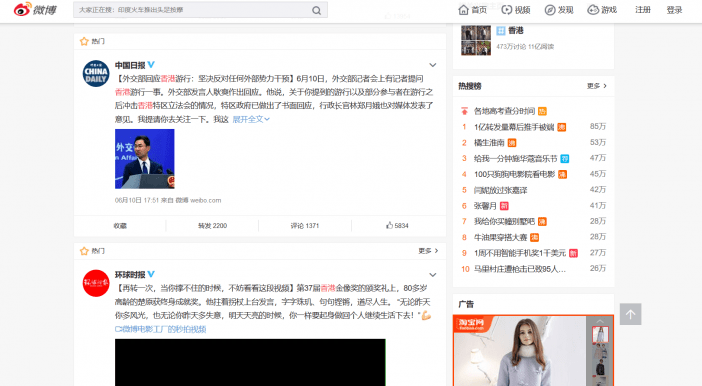Expand full text with 展开全文
The width and height of the screenshot is (702, 386).
click(251, 119)
